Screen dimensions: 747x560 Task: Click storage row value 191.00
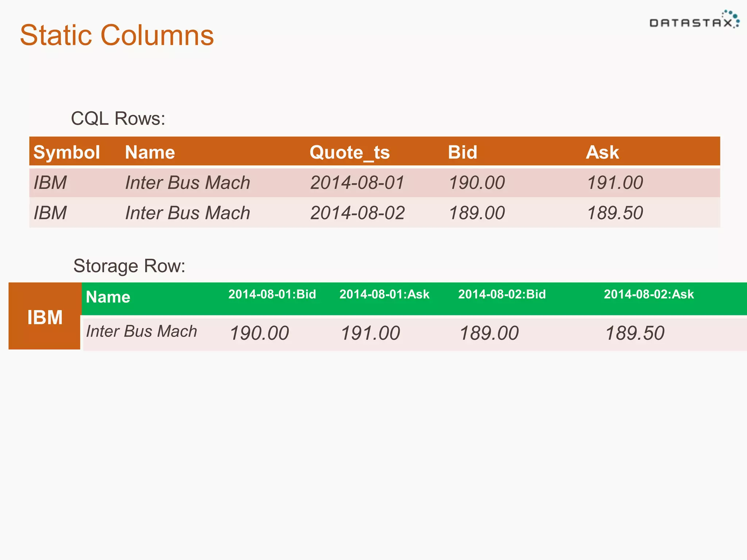(370, 333)
